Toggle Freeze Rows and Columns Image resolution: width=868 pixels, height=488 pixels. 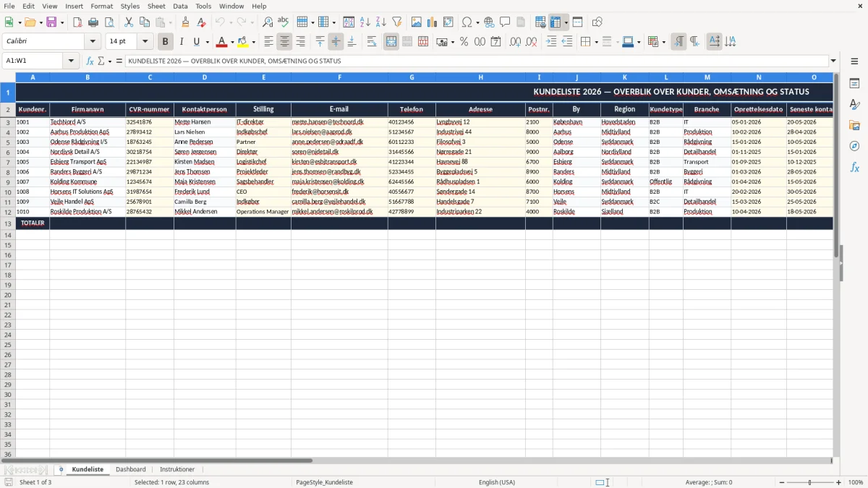point(556,22)
